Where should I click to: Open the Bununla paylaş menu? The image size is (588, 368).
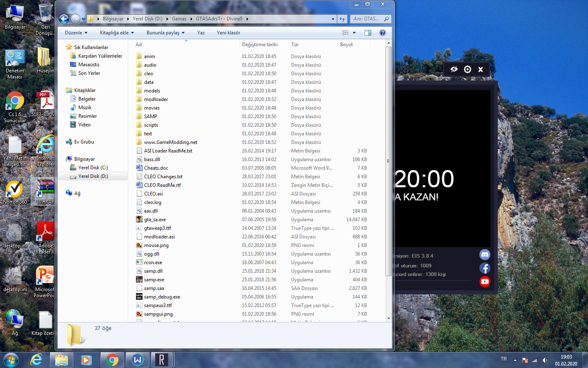[165, 33]
